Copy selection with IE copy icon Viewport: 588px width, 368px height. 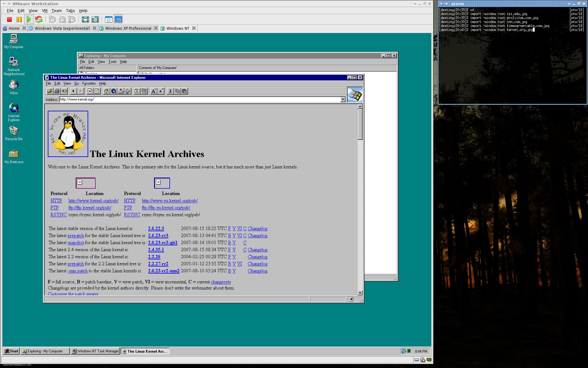coord(177,91)
